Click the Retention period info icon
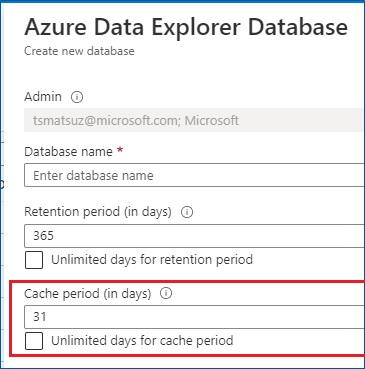The height and width of the screenshot is (369, 365). 187,212
